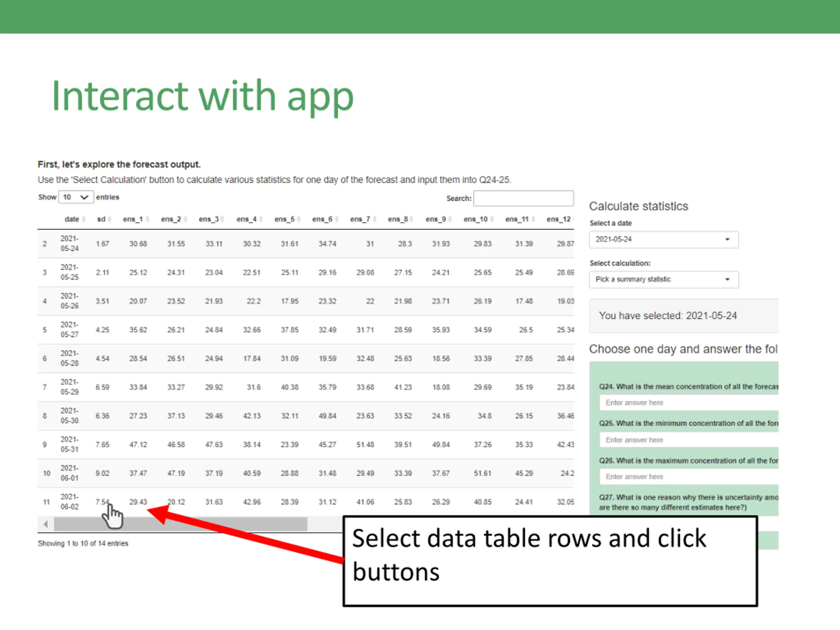
Task: Click ens_9 cell 18.08
Action: tap(441, 387)
